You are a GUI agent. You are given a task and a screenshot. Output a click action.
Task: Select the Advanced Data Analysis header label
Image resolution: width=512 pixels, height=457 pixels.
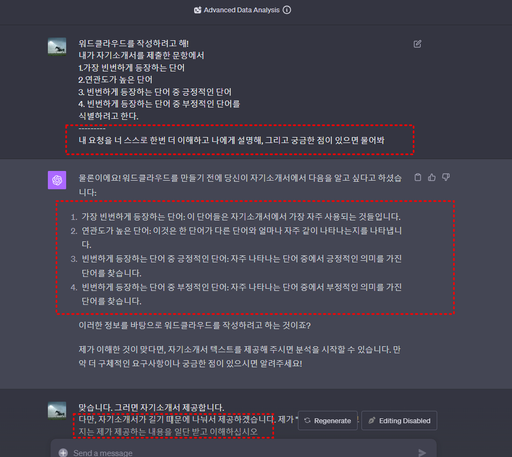click(x=242, y=10)
